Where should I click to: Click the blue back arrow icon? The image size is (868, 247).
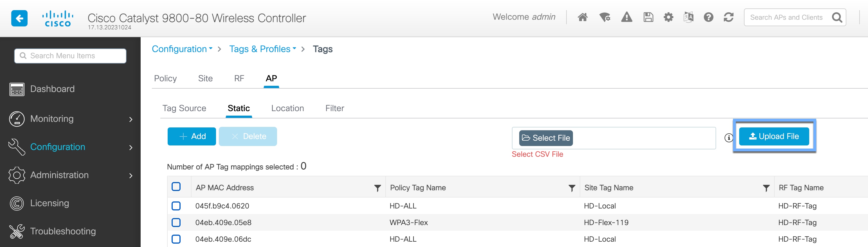pos(19,18)
